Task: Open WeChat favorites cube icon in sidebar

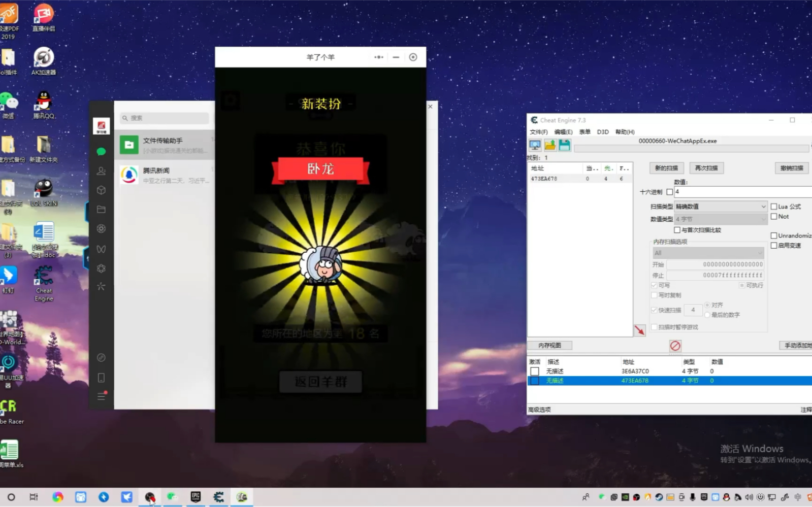Action: point(101,190)
